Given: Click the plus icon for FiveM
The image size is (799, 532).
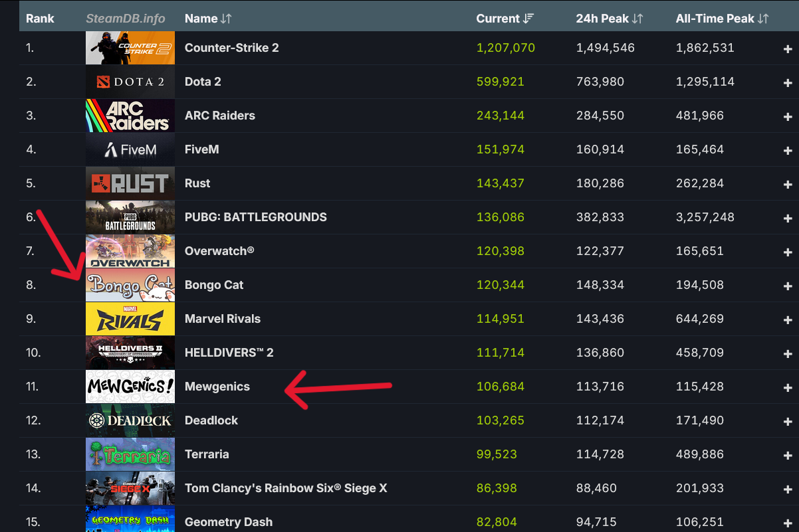Looking at the screenshot, I should pos(788,150).
